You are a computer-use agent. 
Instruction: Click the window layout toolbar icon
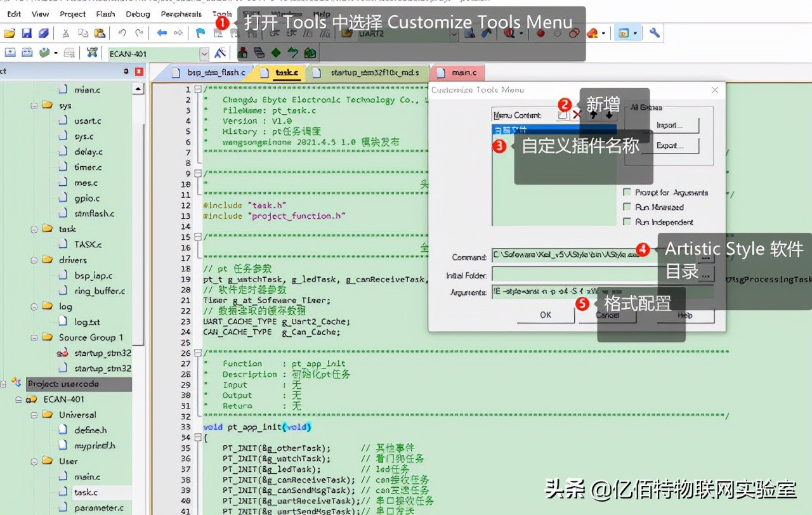(x=624, y=33)
